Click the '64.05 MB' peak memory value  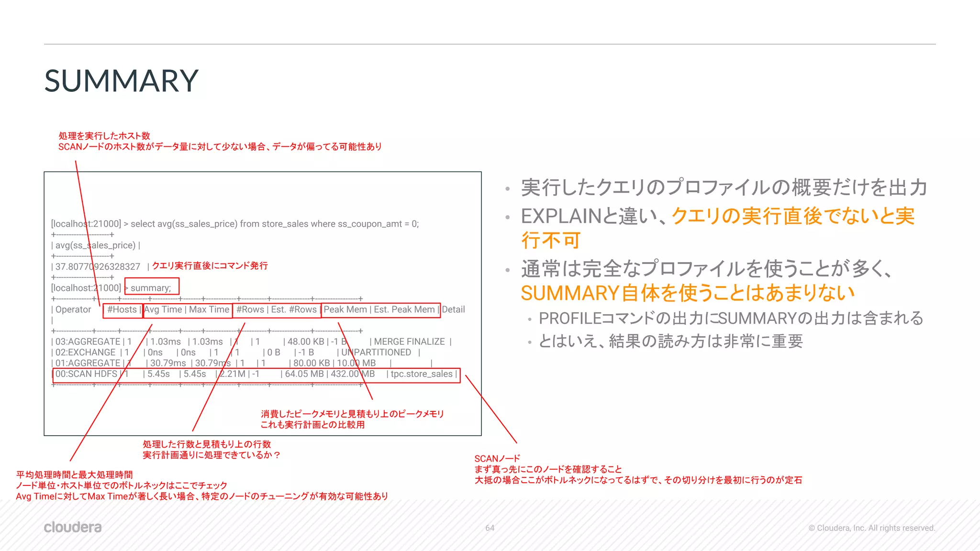point(304,374)
